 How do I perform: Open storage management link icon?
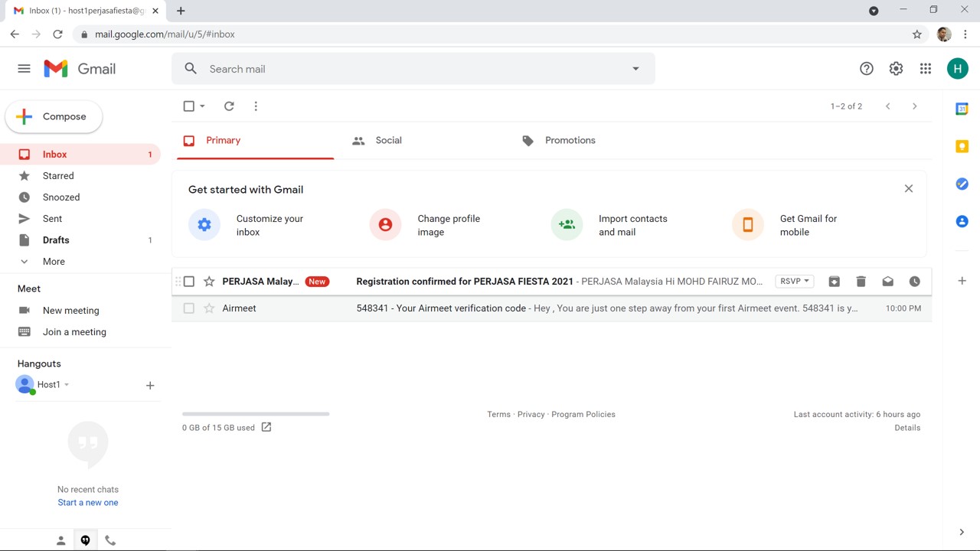pyautogui.click(x=266, y=427)
